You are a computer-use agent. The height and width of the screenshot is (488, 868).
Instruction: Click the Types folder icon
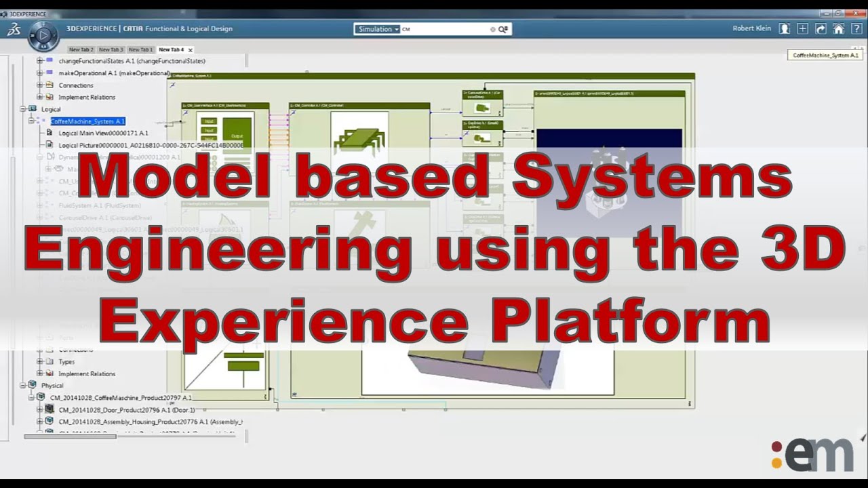pos(49,361)
